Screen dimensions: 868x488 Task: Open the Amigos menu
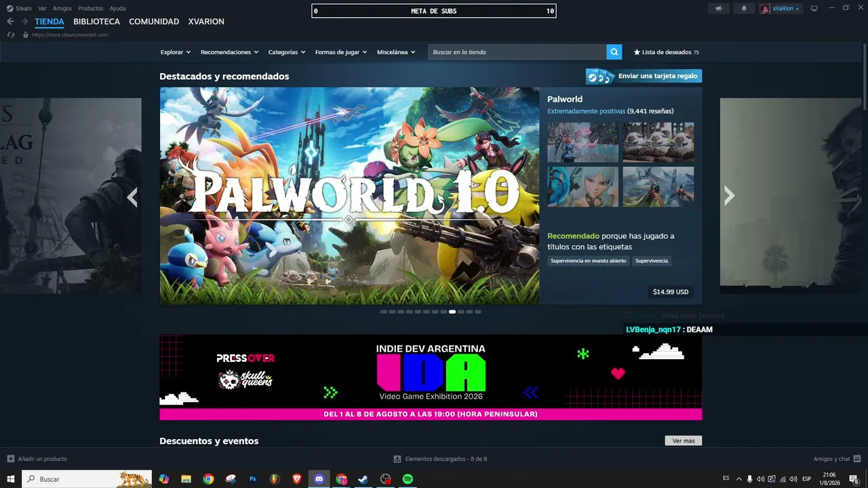click(x=62, y=9)
